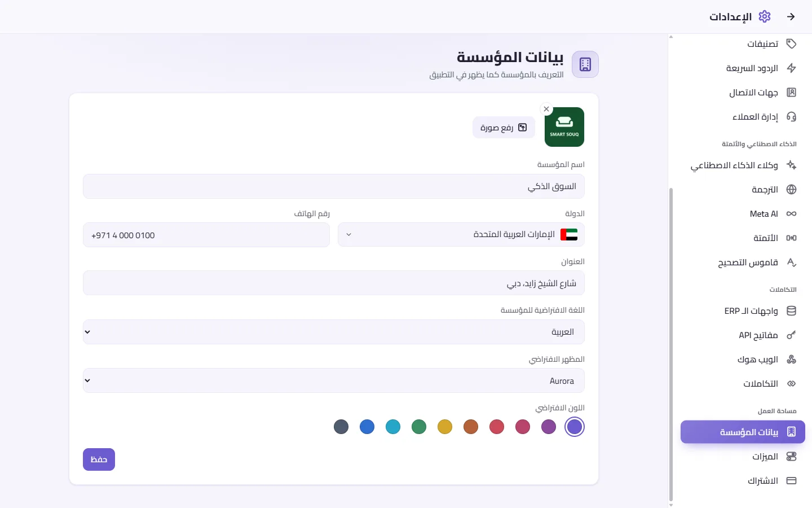Remove the Smart Souq logo image

click(546, 109)
